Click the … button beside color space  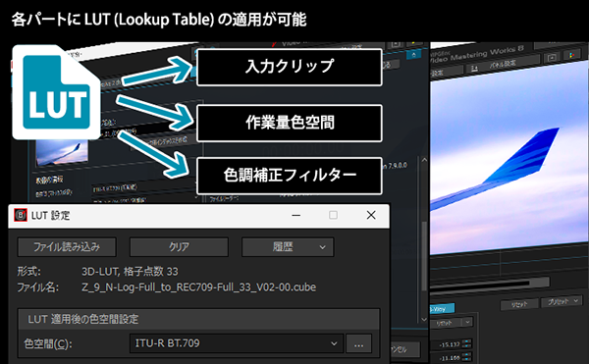click(358, 343)
